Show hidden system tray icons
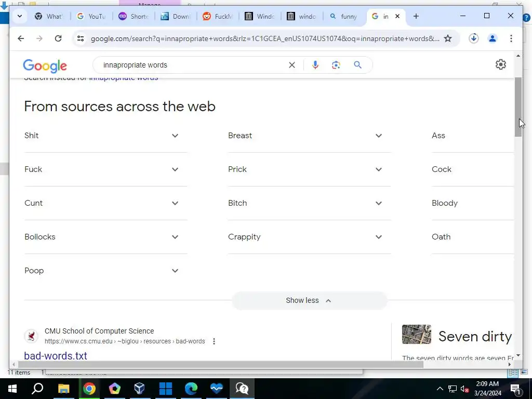Image resolution: width=532 pixels, height=399 pixels. tap(440, 389)
